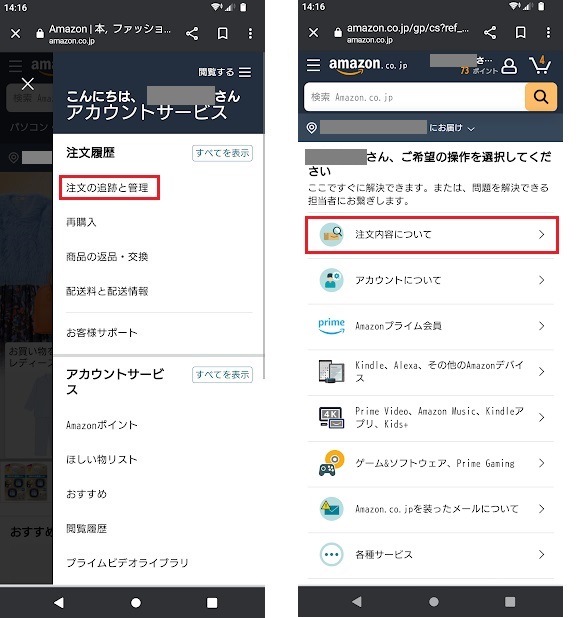This screenshot has width=583, height=618.
Task: Tap bookmark icon in left browser bar
Action: point(223,34)
